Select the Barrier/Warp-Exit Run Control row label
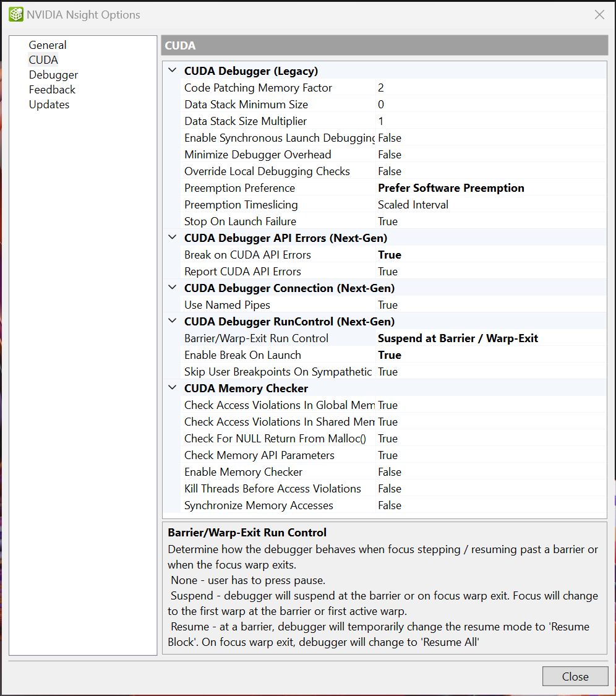The height and width of the screenshot is (696, 616). tap(256, 338)
